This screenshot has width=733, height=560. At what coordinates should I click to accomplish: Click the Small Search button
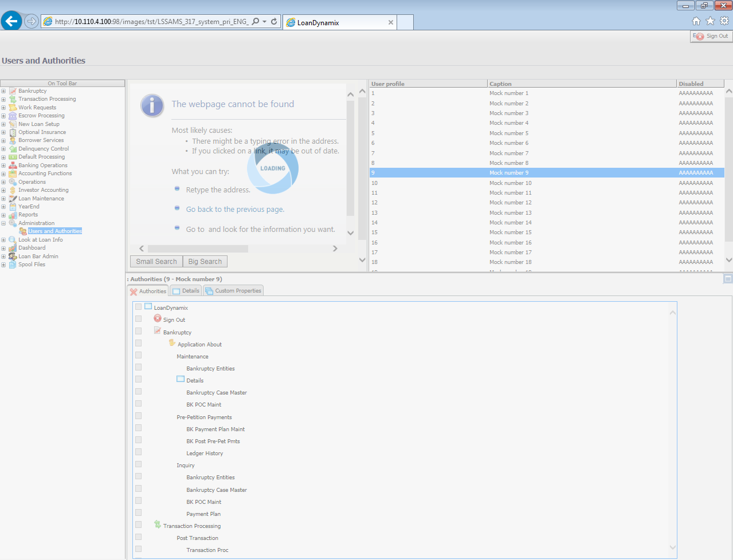[156, 262]
